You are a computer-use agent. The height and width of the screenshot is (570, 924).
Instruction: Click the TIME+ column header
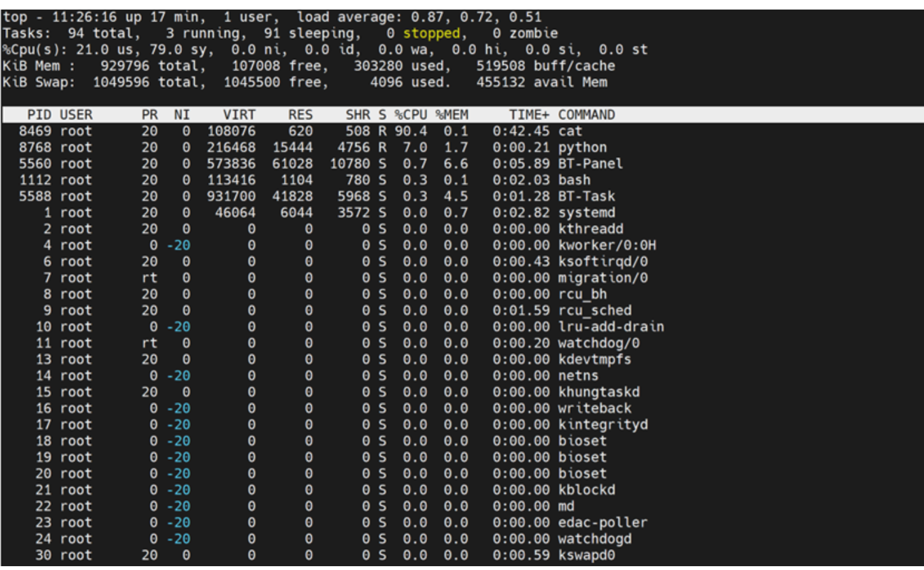[x=529, y=115]
